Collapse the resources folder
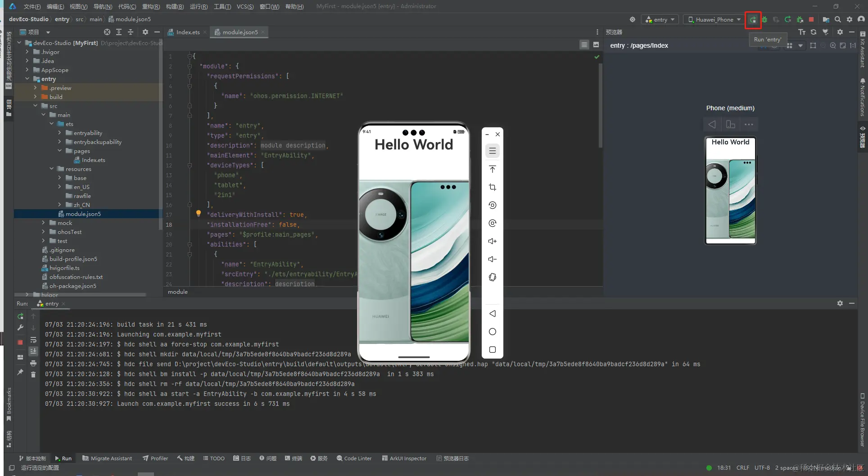This screenshot has height=476, width=868. pyautogui.click(x=52, y=169)
